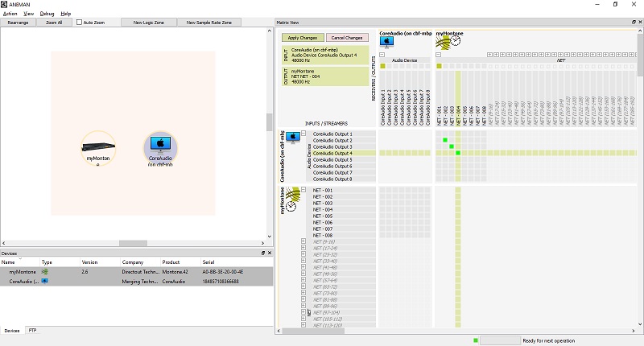Viewport: 644px width, 346px height.
Task: Expand NET (41-48) row group
Action: pos(303,267)
